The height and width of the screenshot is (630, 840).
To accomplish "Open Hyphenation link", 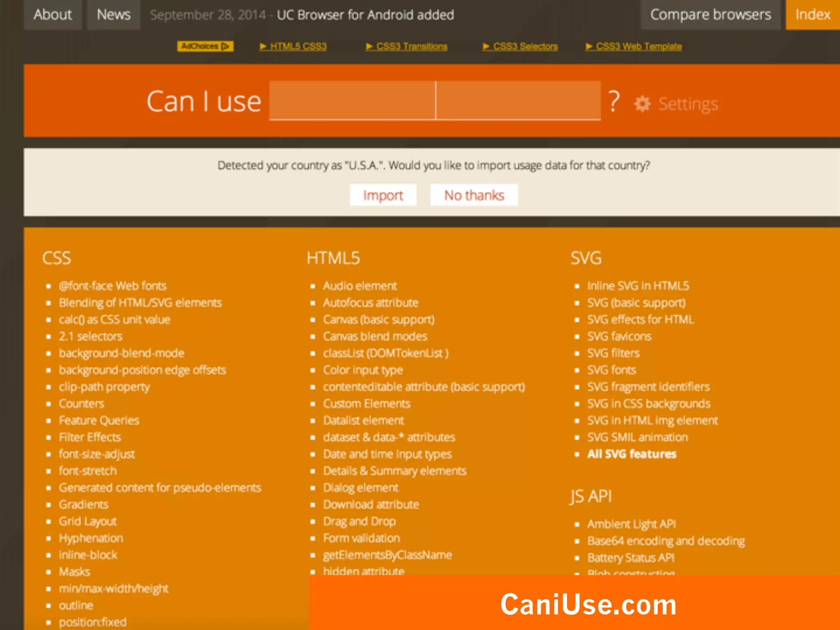I will coord(91,538).
